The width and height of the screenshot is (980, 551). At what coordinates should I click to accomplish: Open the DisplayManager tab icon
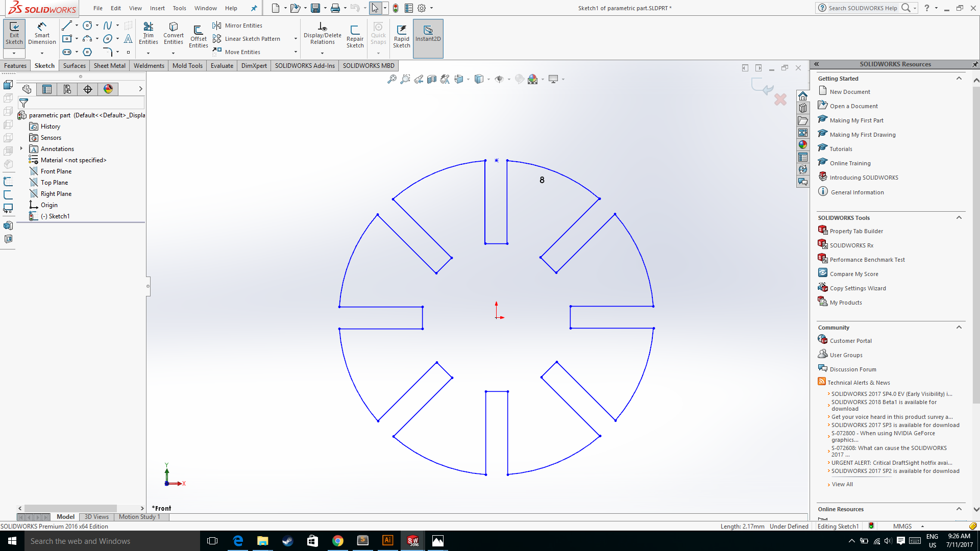click(x=108, y=89)
